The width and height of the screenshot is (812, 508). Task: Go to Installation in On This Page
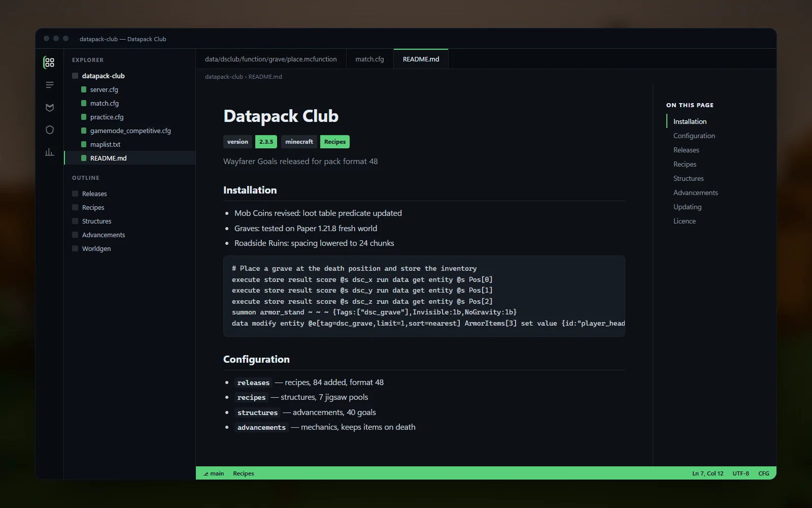click(690, 121)
